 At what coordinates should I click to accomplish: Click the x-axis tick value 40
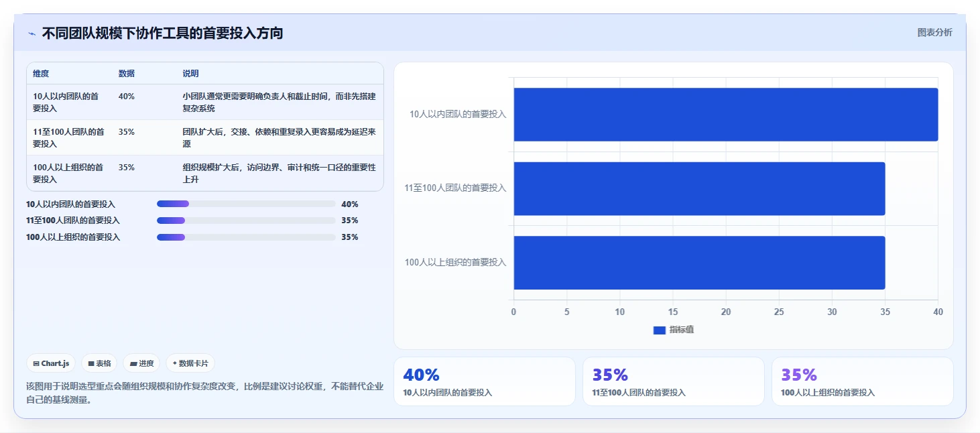click(x=938, y=312)
